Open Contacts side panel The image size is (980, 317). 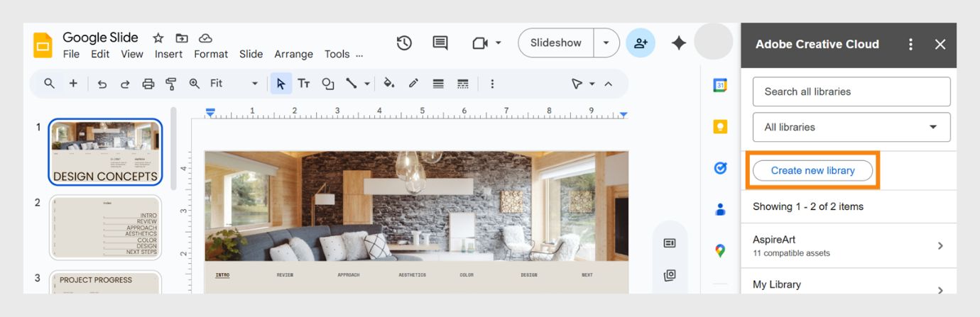coord(720,209)
